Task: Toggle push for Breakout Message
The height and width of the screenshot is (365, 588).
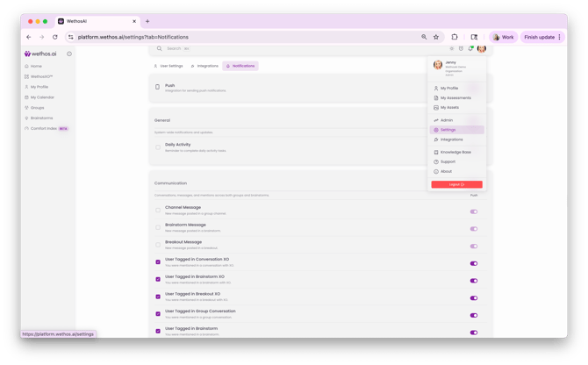Action: 474,247
